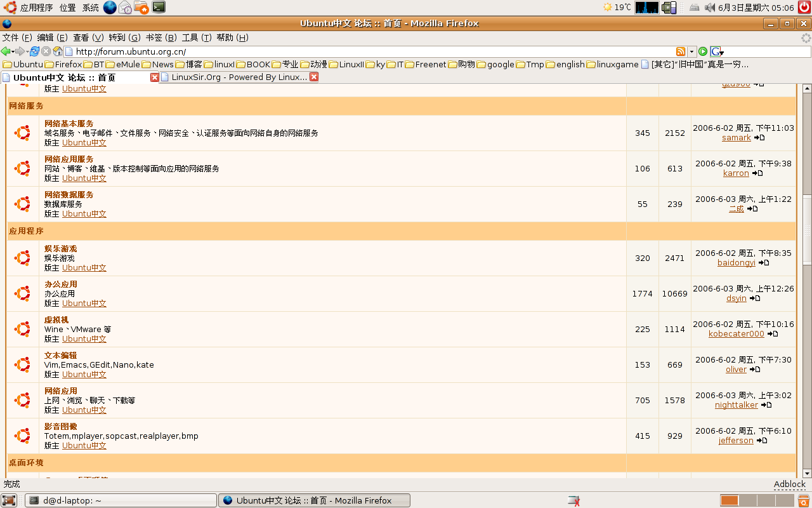View latest post icon beside nighttalker
This screenshot has height=508, width=812.
(x=766, y=405)
